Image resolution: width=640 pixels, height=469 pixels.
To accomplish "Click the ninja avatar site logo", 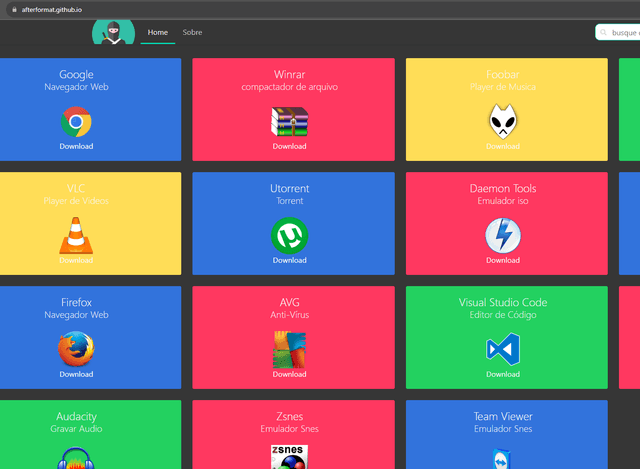I will click(x=113, y=32).
